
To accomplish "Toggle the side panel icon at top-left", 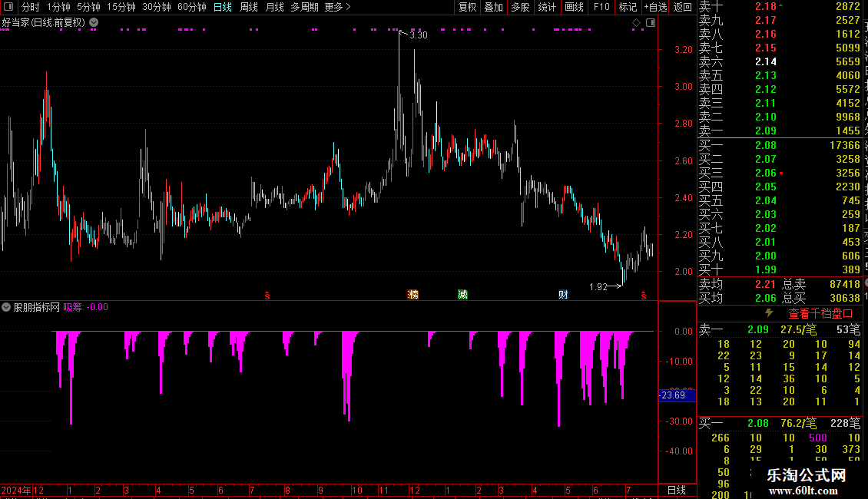I will pos(8,7).
